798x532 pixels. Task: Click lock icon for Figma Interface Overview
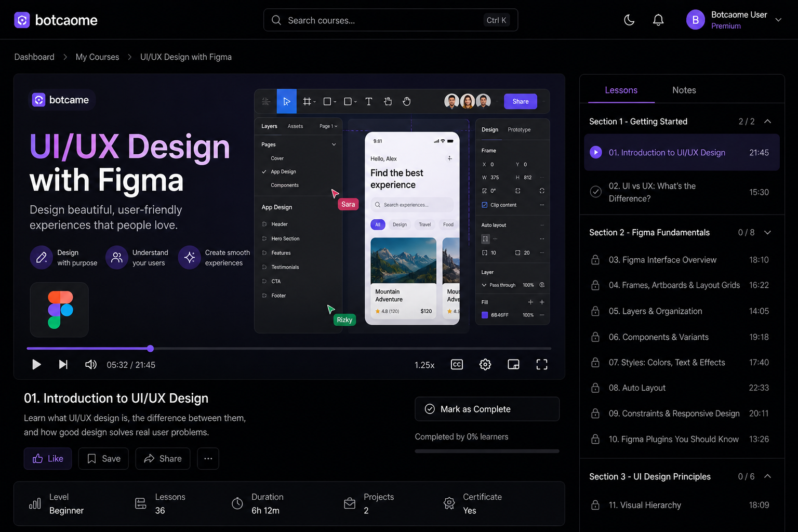[x=595, y=260]
